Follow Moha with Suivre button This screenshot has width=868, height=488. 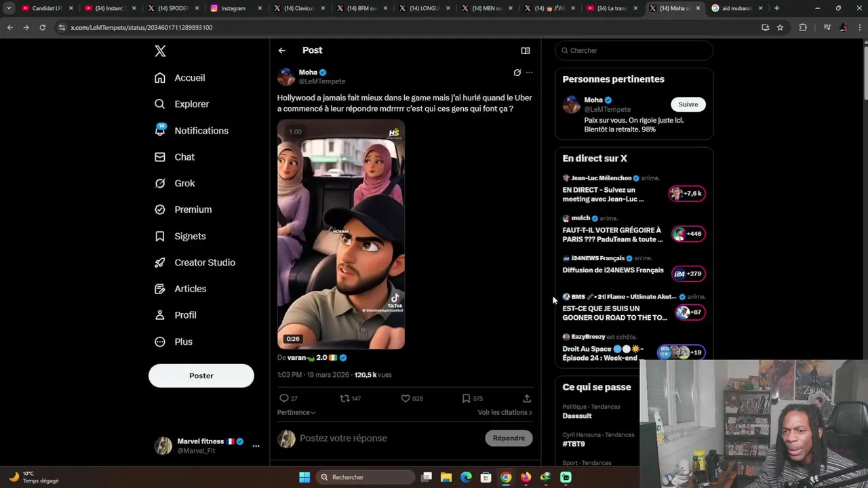point(688,104)
